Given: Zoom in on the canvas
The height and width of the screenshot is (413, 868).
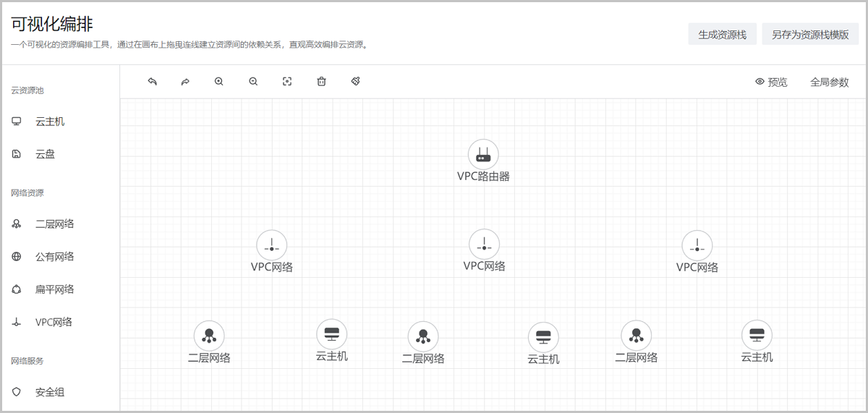Looking at the screenshot, I should pos(219,82).
